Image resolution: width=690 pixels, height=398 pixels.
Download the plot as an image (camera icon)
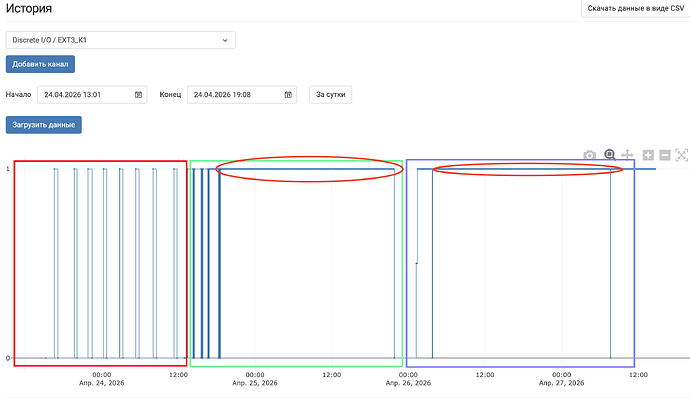590,155
